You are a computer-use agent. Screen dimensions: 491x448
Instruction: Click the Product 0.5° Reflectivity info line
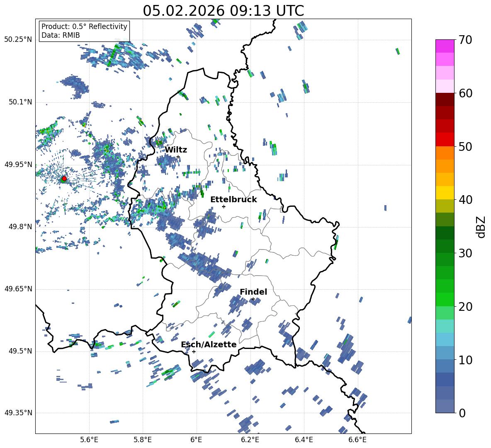click(84, 27)
